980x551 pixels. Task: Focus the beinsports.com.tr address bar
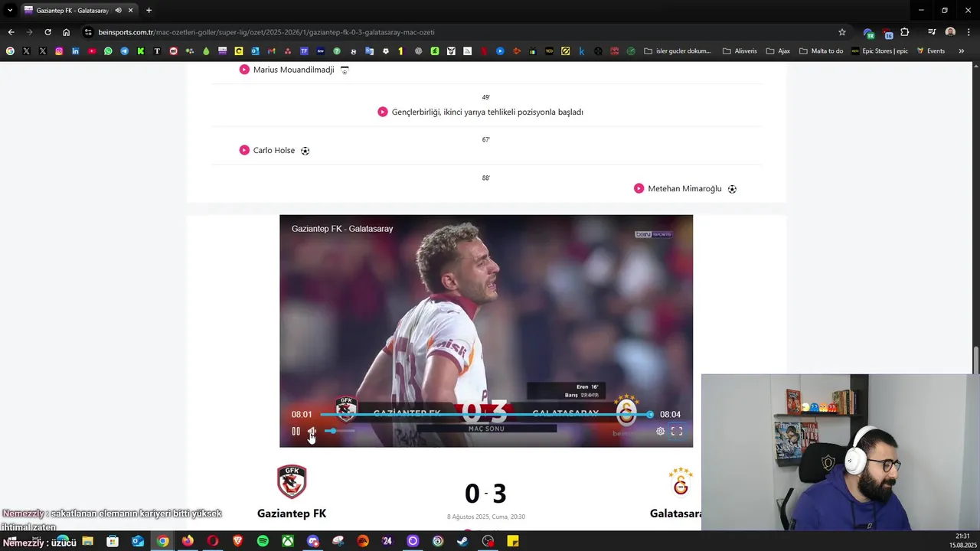coord(459,32)
